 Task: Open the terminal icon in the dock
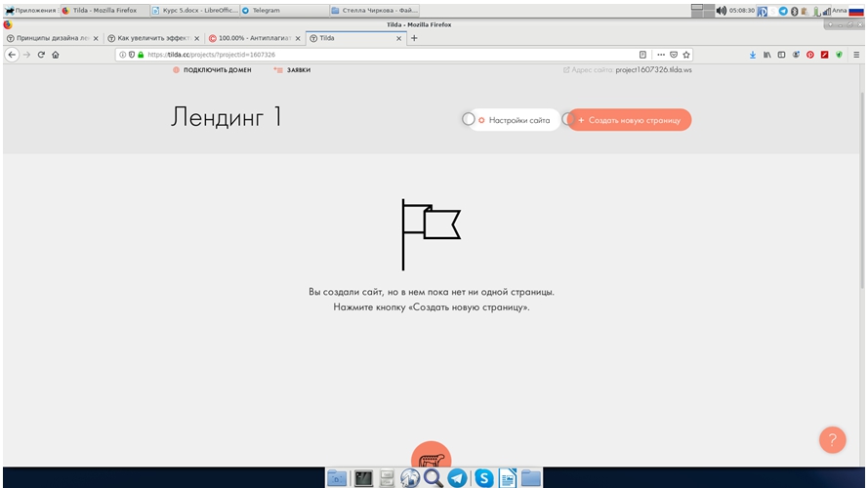pos(363,477)
